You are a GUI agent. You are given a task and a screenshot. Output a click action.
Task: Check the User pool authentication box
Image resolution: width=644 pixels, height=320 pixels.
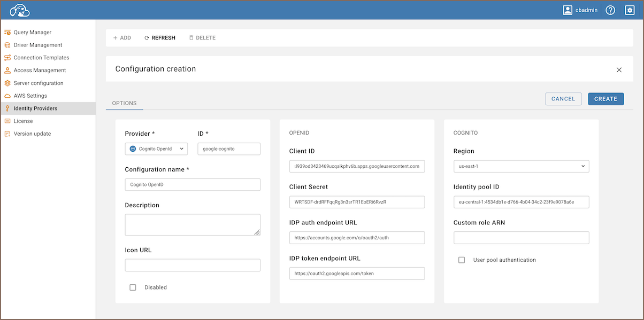pyautogui.click(x=462, y=260)
